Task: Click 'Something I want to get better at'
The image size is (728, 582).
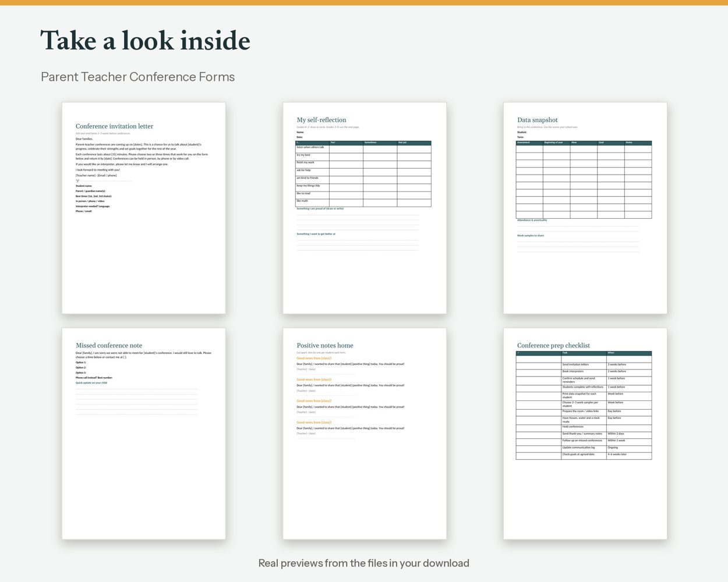Action: (x=316, y=234)
